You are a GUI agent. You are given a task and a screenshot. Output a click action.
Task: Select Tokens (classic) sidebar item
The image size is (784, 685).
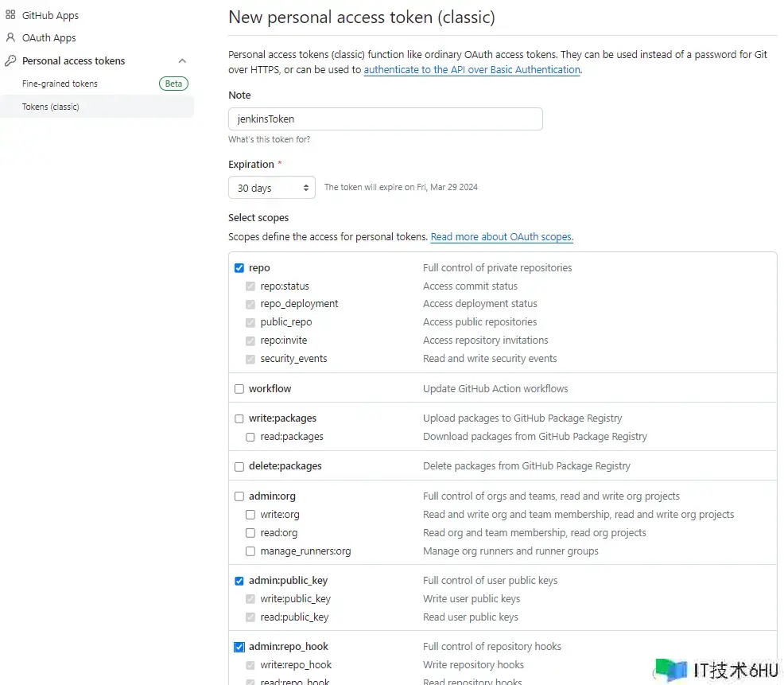pyautogui.click(x=51, y=107)
